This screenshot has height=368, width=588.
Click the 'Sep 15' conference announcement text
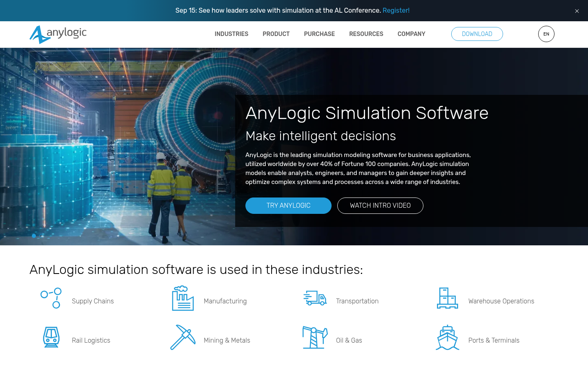click(279, 11)
